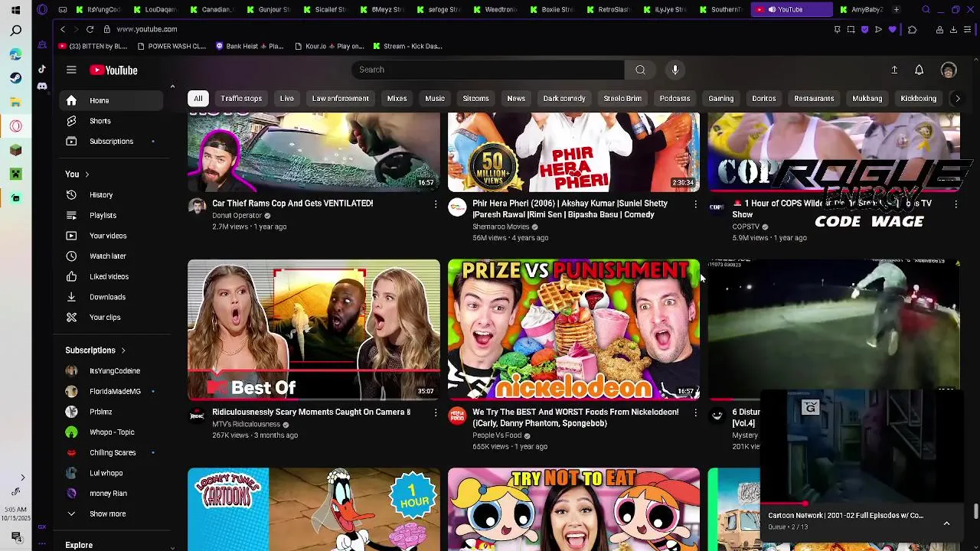
Task: Open Ridiculousness Best Of thumbnail
Action: [x=314, y=330]
